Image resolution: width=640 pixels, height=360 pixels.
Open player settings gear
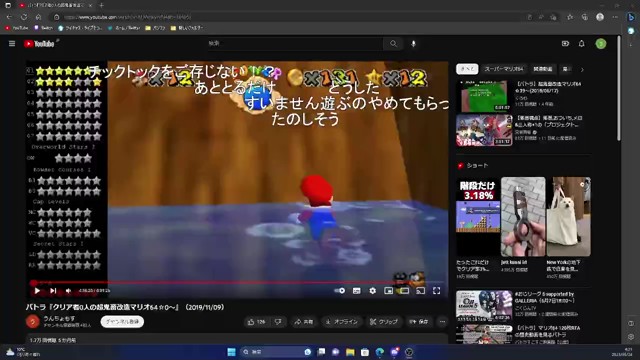[372, 291]
